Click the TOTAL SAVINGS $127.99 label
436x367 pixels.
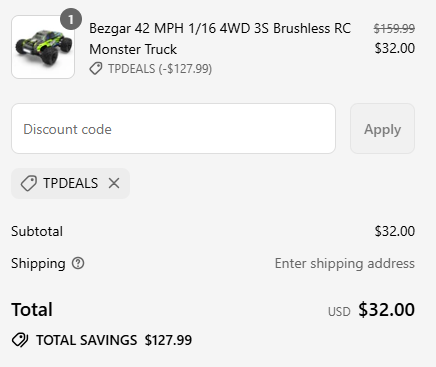114,340
